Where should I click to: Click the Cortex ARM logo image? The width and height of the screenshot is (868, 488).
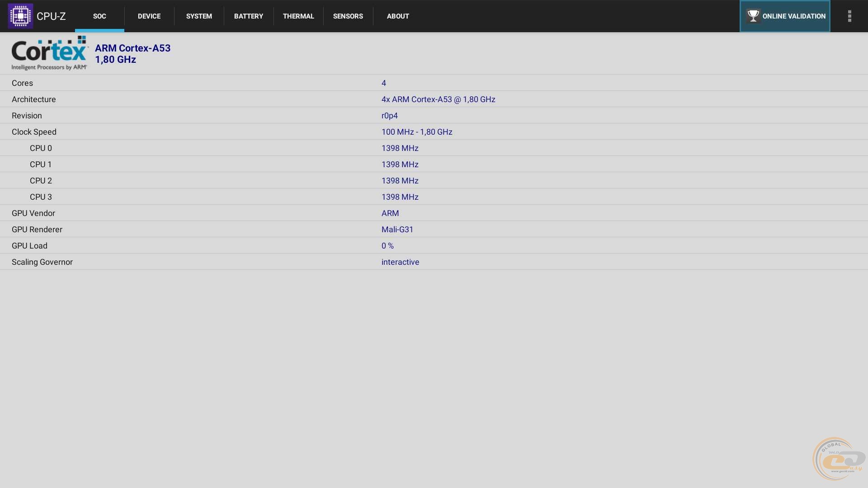50,53
